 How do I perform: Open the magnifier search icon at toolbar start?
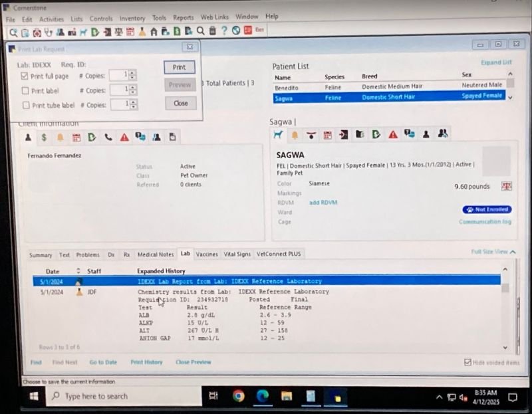(x=13, y=33)
